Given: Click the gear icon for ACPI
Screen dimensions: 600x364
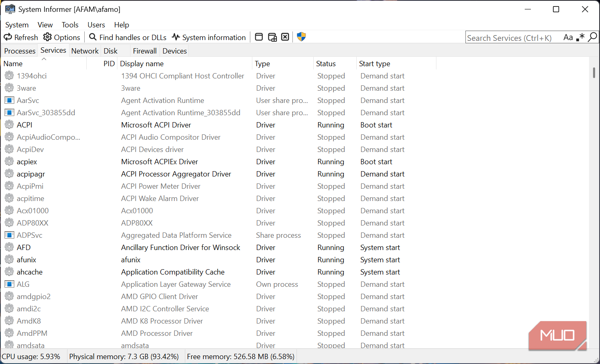Looking at the screenshot, I should point(9,125).
